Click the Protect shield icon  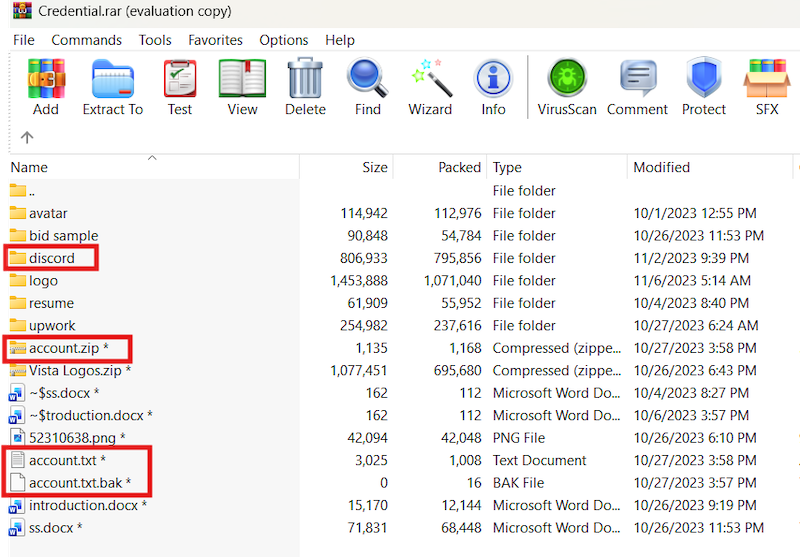click(x=704, y=78)
